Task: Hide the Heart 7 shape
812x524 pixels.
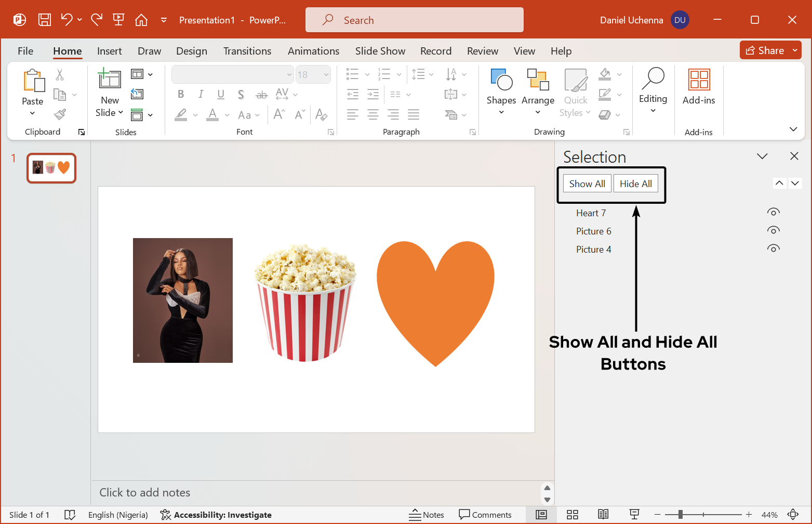Action: tap(773, 212)
